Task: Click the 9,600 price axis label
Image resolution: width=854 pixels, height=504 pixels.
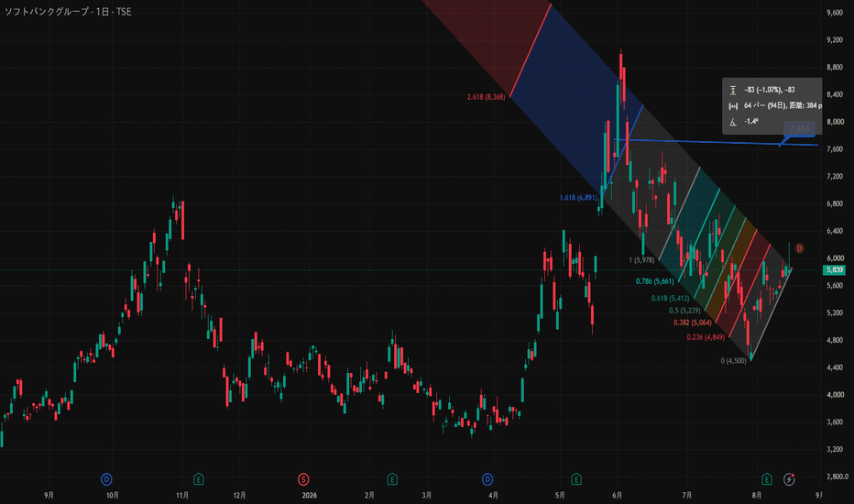Action: 835,13
